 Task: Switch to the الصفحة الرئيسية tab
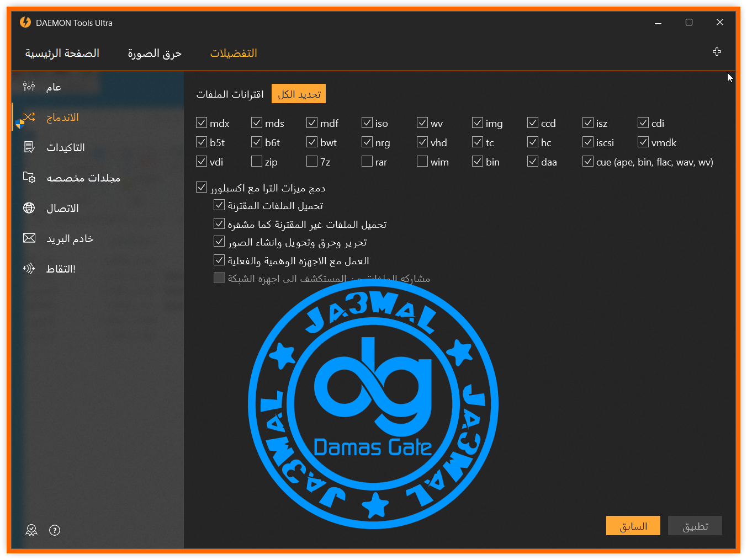62,54
